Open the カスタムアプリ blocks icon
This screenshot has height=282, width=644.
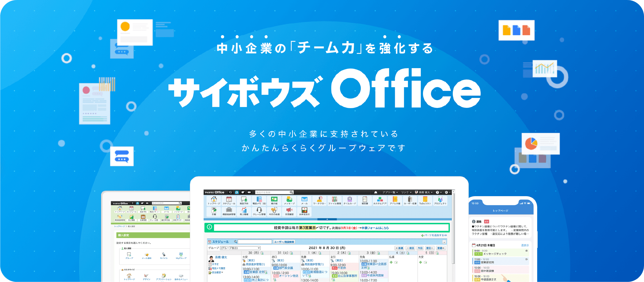(380, 201)
